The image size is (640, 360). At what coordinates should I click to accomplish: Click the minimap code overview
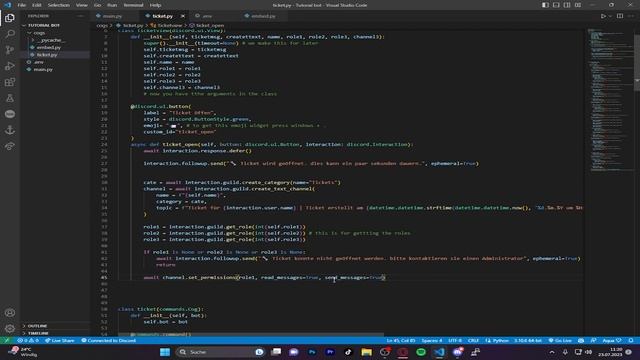610,100
